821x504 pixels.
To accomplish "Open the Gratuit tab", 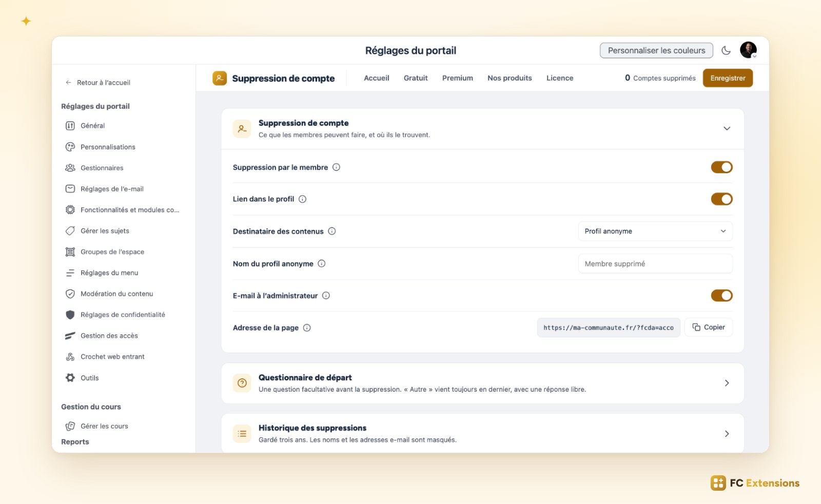I will coord(416,78).
